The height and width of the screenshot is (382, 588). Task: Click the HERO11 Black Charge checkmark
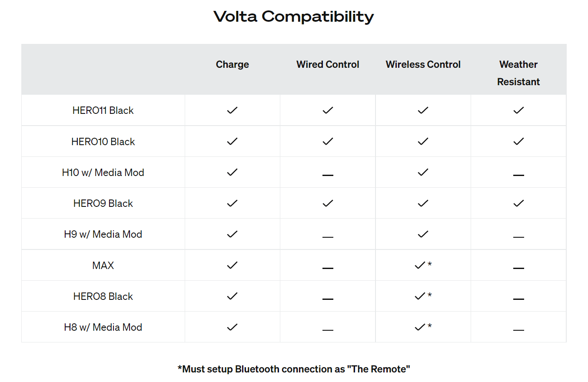click(233, 110)
